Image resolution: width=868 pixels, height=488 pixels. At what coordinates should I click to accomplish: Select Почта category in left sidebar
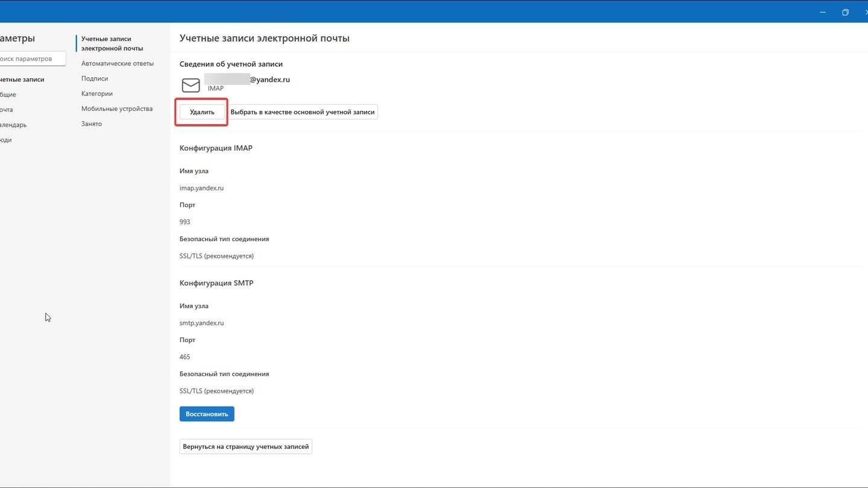pyautogui.click(x=7, y=110)
